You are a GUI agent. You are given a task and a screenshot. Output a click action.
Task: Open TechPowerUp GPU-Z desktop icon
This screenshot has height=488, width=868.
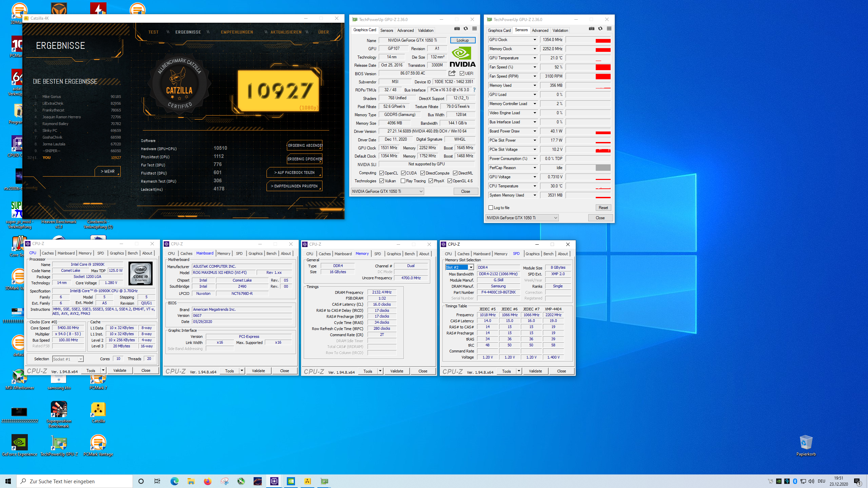tap(59, 445)
